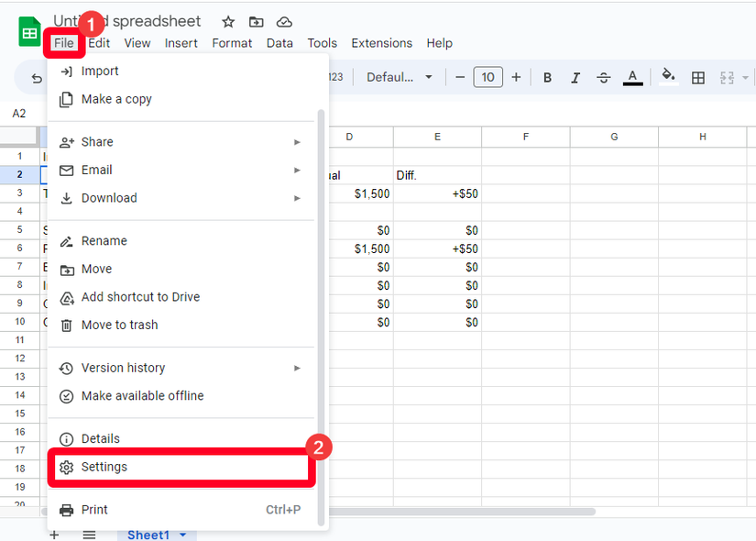This screenshot has width=756, height=541.
Task: Add a new sheet with plus button
Action: pyautogui.click(x=54, y=535)
